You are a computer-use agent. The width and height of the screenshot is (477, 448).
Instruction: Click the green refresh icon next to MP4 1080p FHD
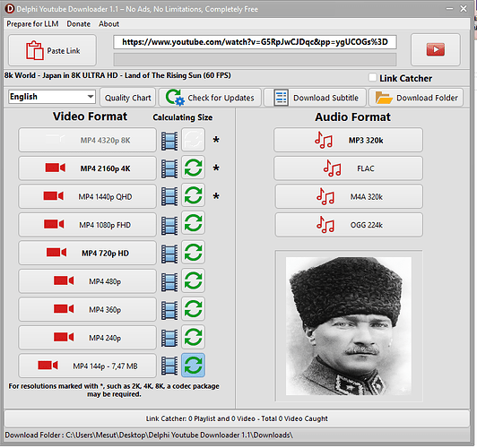pyautogui.click(x=193, y=223)
